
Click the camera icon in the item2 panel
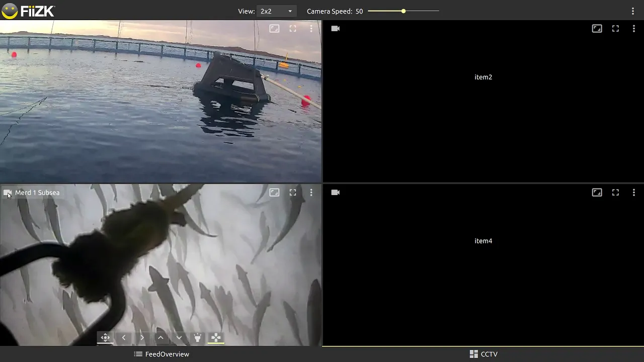(x=336, y=29)
